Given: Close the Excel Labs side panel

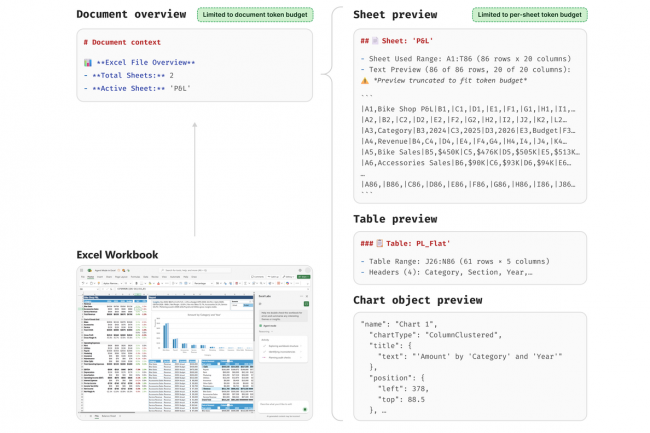Looking at the screenshot, I should pyautogui.click(x=306, y=296).
